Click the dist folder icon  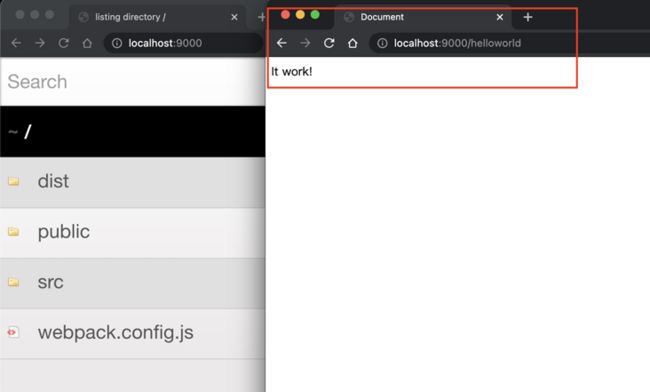point(13,181)
